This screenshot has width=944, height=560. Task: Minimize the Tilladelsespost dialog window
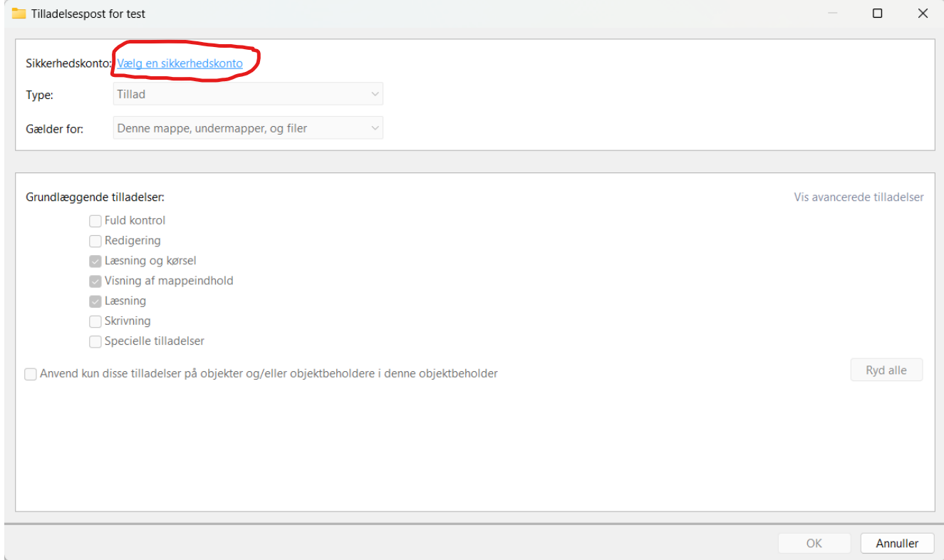832,14
